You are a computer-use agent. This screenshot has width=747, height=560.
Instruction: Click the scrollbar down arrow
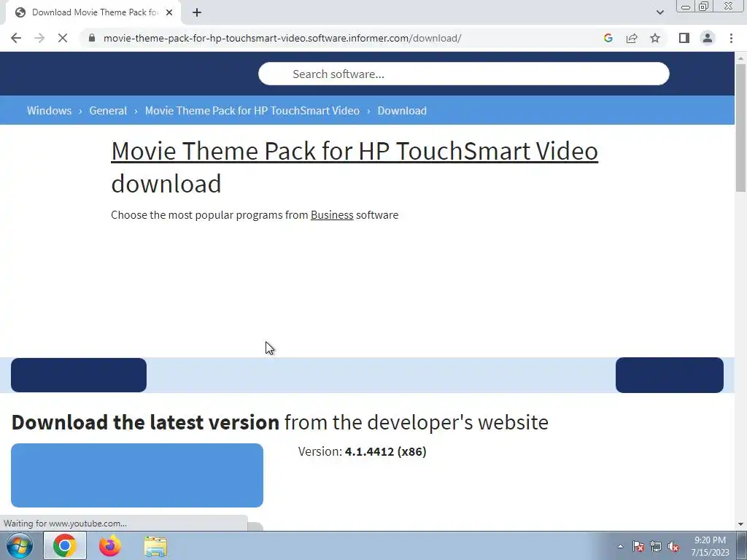pos(740,524)
